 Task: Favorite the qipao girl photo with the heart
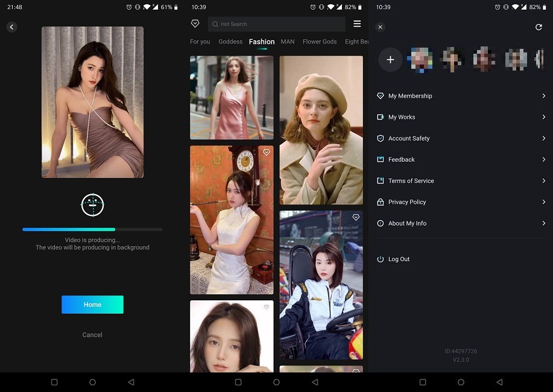click(267, 153)
